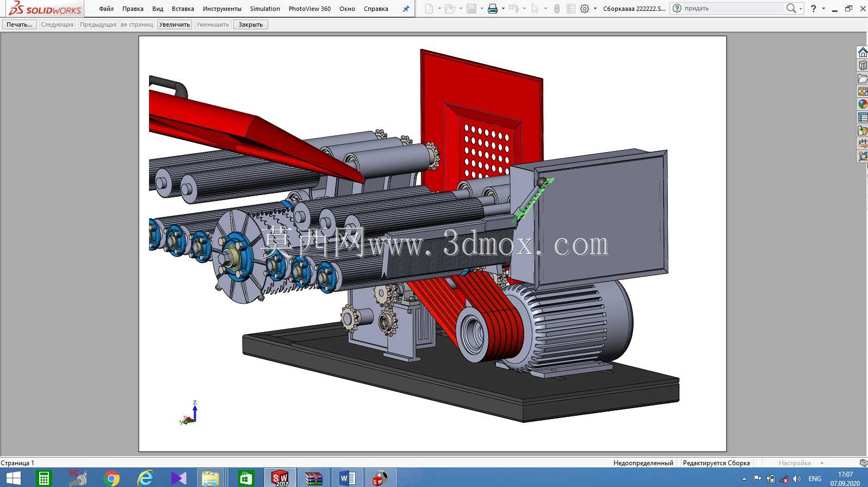Open the Файл menu
This screenshot has height=487, width=868.
106,9
